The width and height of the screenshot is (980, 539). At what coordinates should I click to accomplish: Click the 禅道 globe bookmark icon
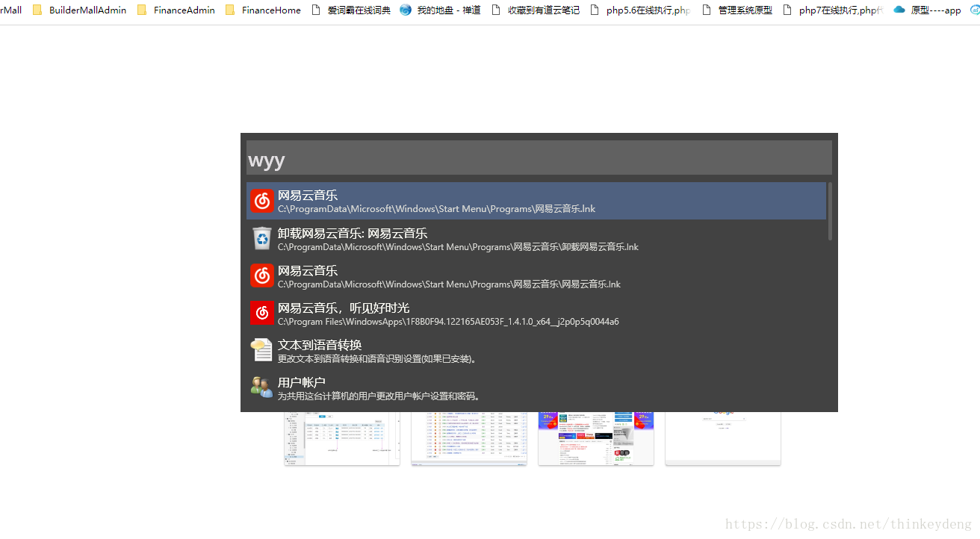(406, 10)
